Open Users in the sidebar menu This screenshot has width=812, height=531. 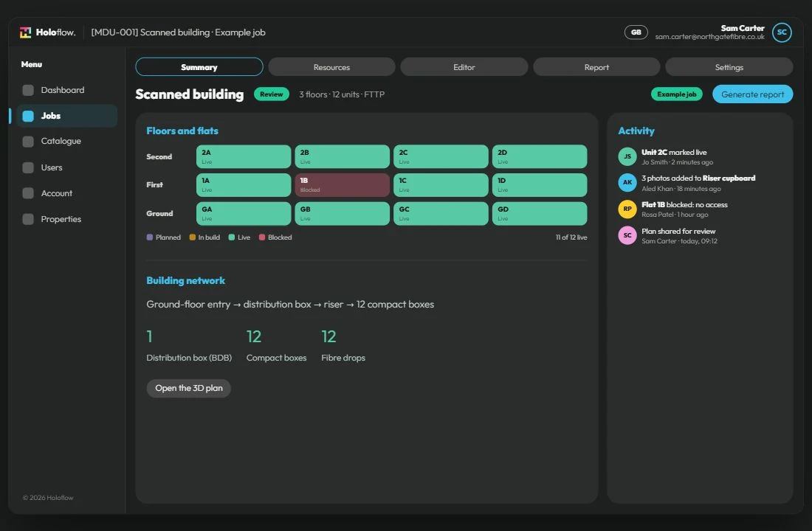[67, 167]
